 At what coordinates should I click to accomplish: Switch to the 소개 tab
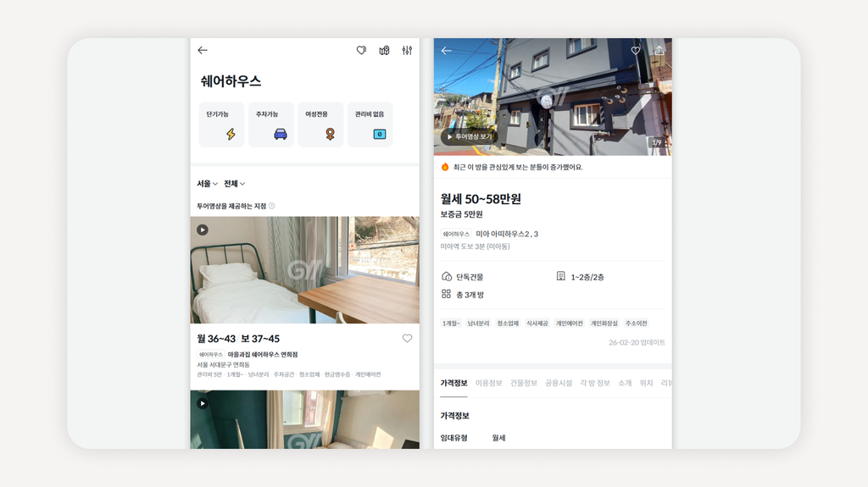click(x=625, y=383)
